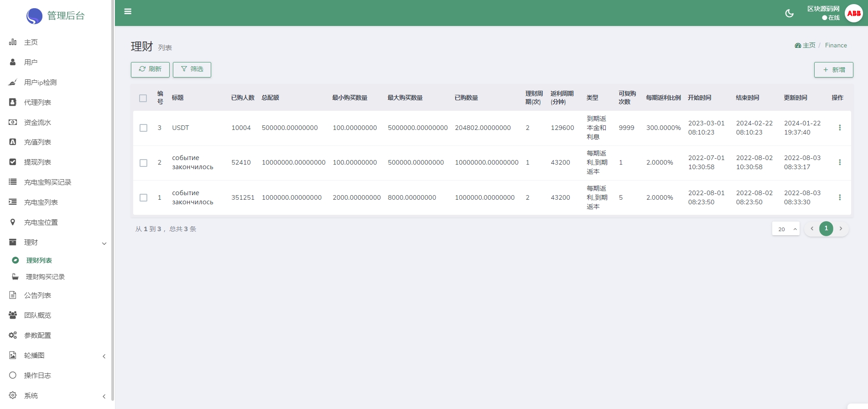Switch to dark mode with moon icon
Viewport: 868px width, 409px height.
coord(789,13)
